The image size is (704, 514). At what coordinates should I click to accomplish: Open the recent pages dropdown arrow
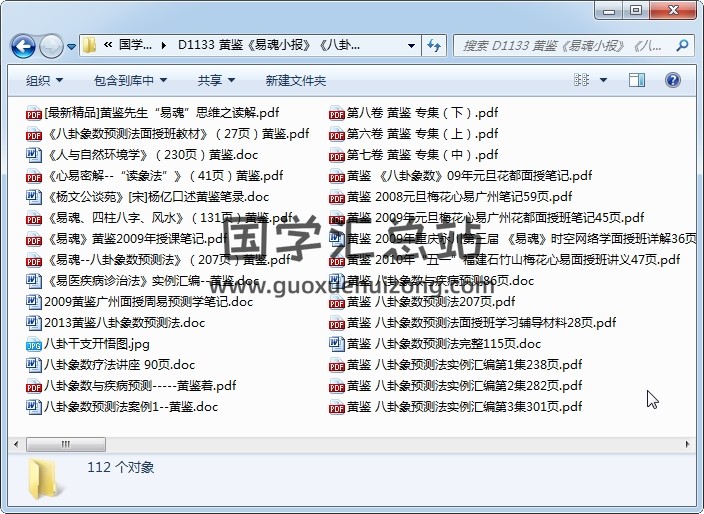(71, 46)
